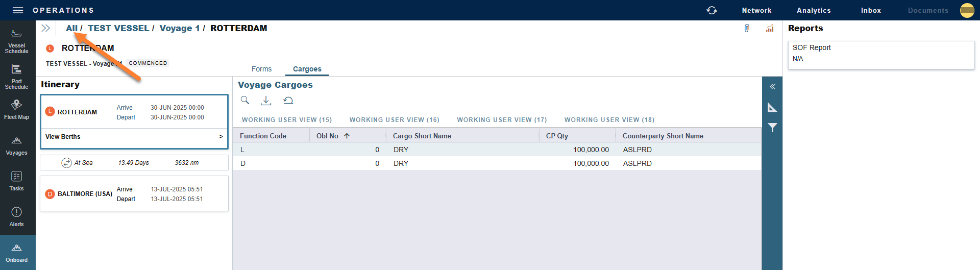Screen dimensions: 980x270
Task: Click the At Sea 13.49 Days value
Action: pos(134,163)
